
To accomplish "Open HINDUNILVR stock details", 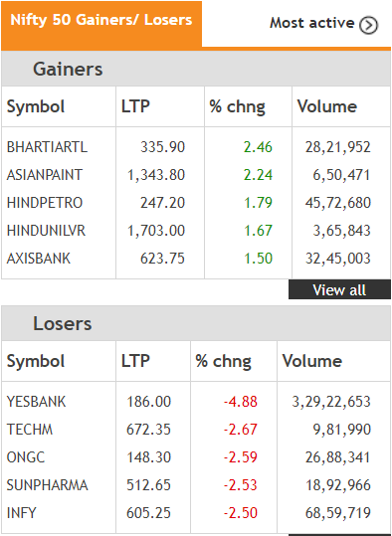I will click(x=46, y=231).
